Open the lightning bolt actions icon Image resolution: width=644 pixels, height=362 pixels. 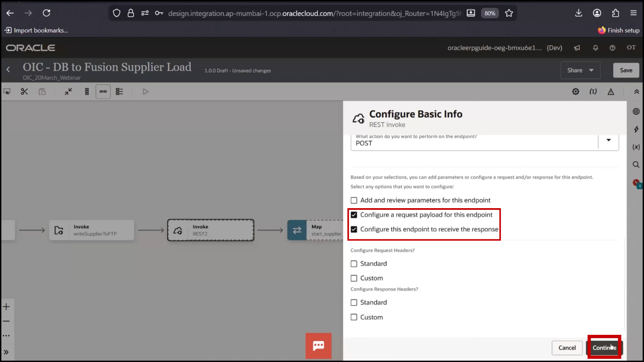(x=636, y=129)
